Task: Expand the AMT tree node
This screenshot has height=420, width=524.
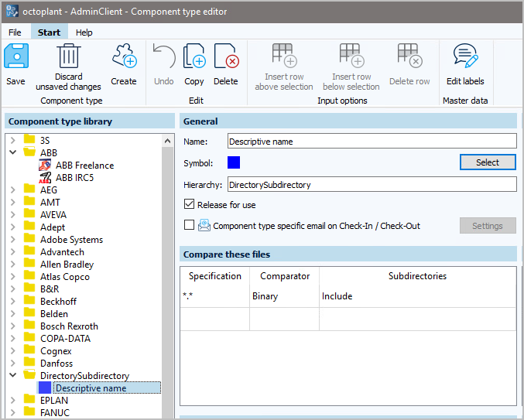Action: tap(12, 202)
